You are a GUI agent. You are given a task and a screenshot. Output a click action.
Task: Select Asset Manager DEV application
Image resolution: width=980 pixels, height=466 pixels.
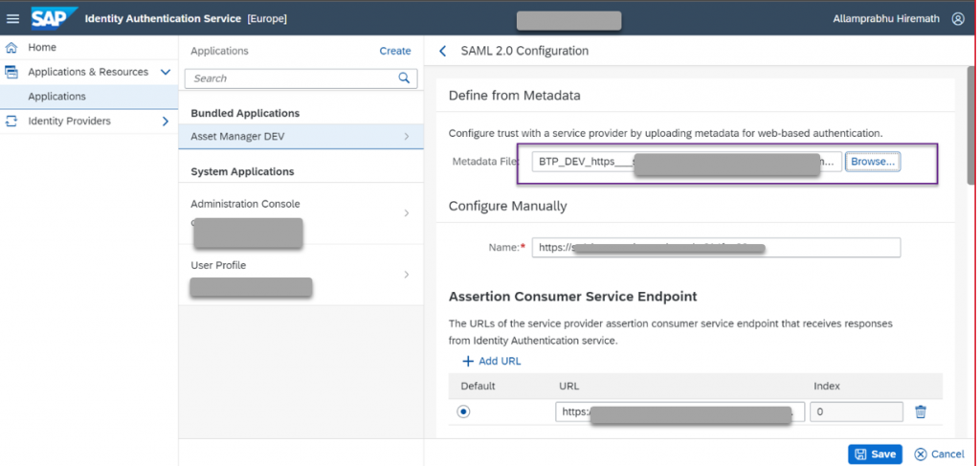(x=301, y=136)
